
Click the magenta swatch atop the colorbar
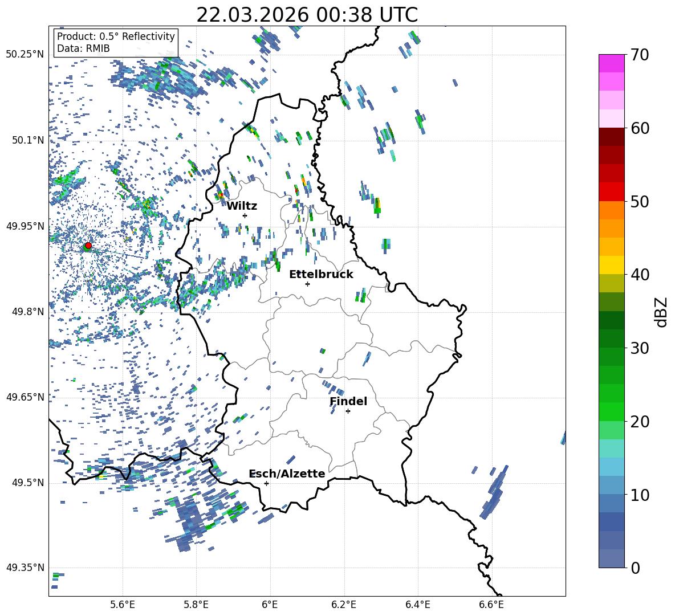(611, 63)
